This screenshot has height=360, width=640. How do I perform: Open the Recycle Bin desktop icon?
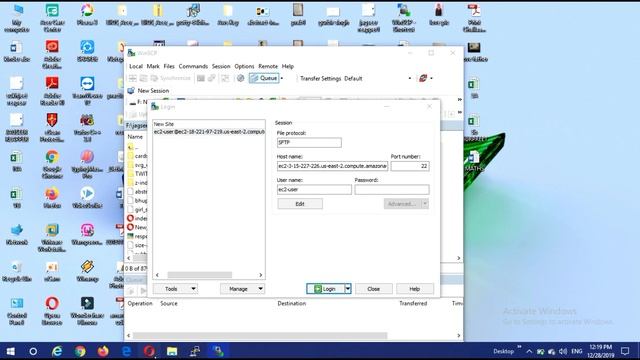17,271
